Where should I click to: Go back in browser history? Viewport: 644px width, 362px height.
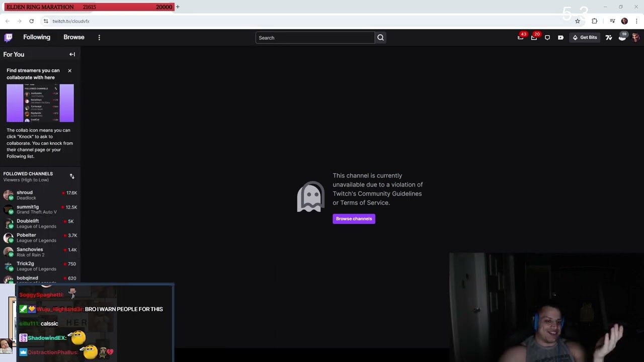point(7,21)
